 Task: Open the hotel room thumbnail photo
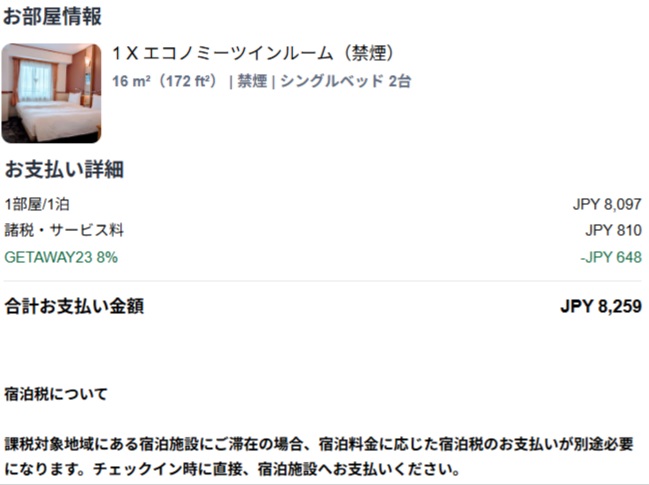(x=51, y=93)
